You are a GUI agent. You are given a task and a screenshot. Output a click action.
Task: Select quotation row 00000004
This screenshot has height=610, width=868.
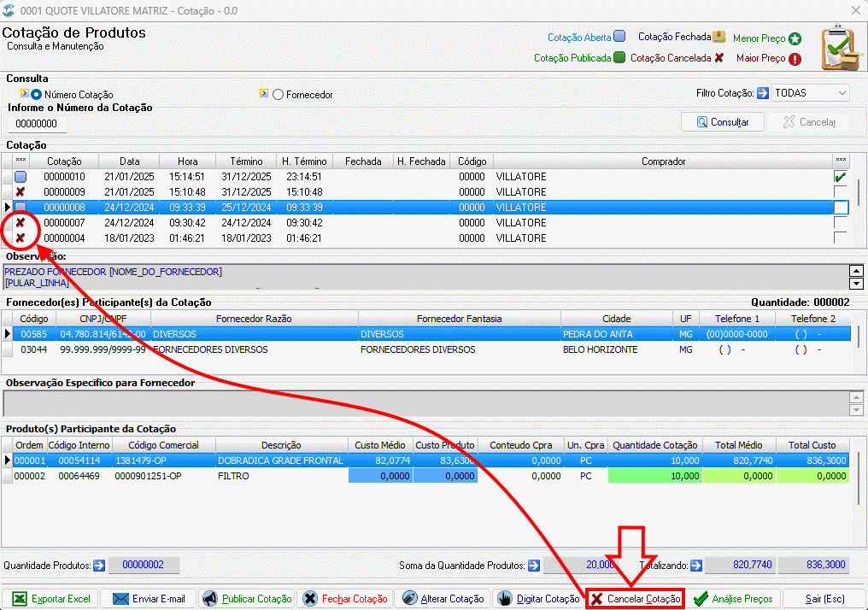[x=424, y=238]
